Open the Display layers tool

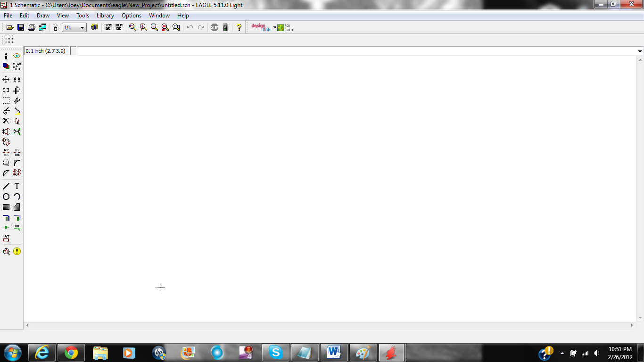point(6,66)
